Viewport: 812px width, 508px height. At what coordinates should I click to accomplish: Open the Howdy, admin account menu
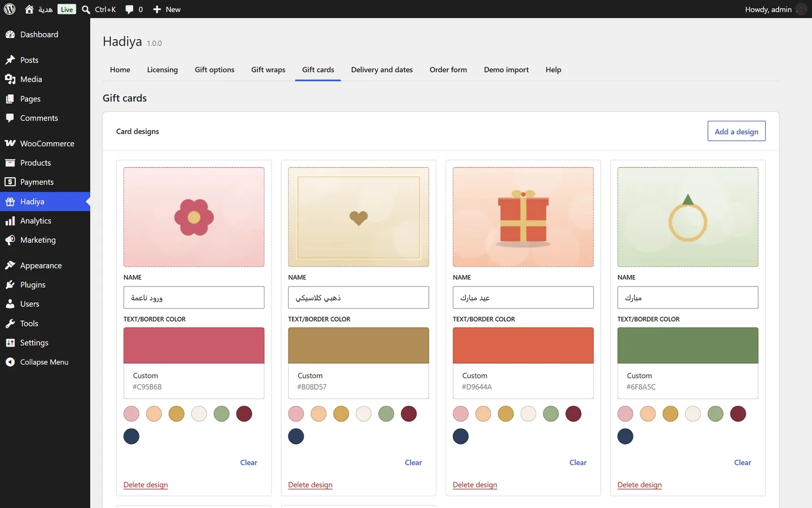775,9
